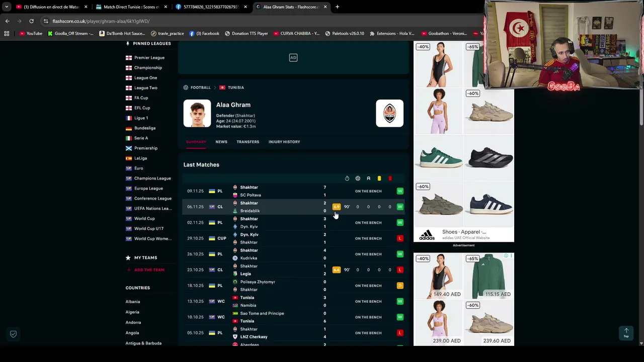
Task: Click the My Teams star icon
Action: (x=128, y=258)
